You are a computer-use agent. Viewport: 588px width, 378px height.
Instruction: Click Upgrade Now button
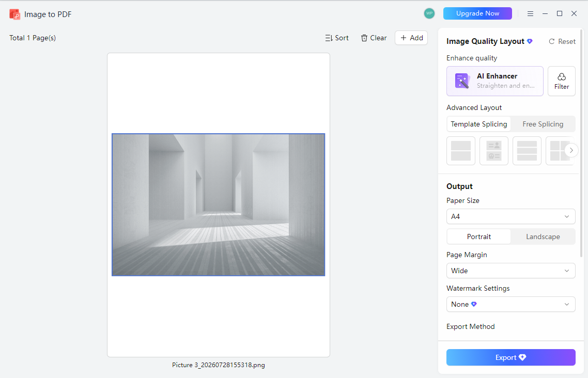pyautogui.click(x=477, y=13)
